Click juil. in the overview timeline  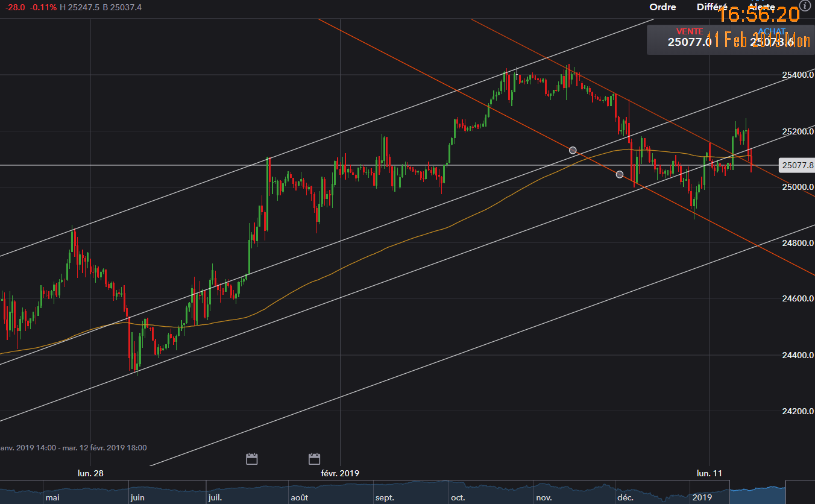pos(215,497)
